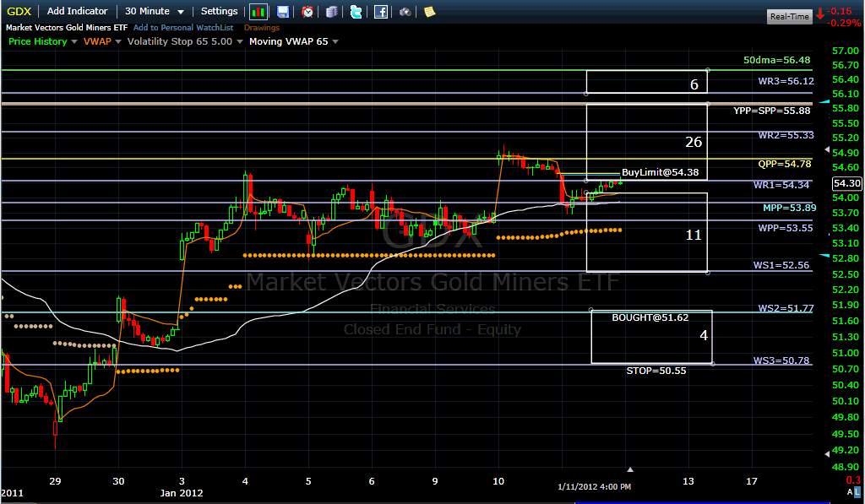The height and width of the screenshot is (504, 865).
Task: Click the GDX ticker symbol
Action: pyautogui.click(x=19, y=11)
